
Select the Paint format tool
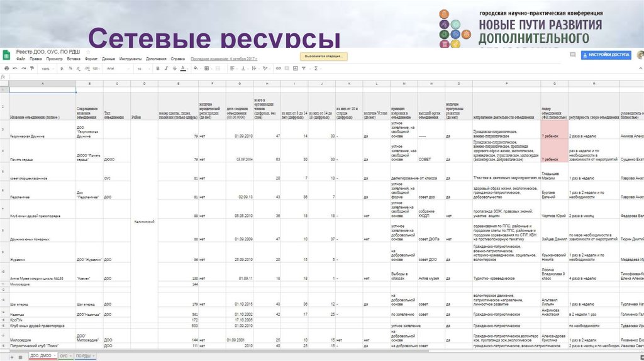pos(32,69)
